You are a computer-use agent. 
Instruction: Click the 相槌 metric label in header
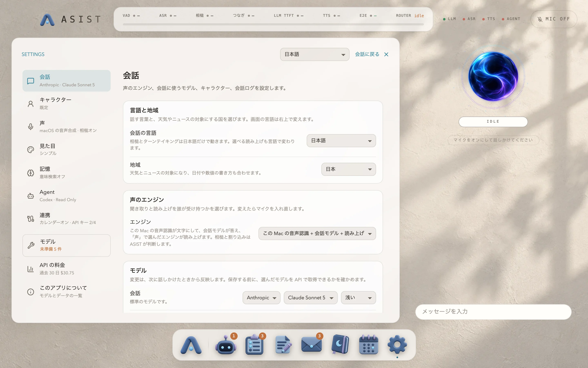point(200,16)
